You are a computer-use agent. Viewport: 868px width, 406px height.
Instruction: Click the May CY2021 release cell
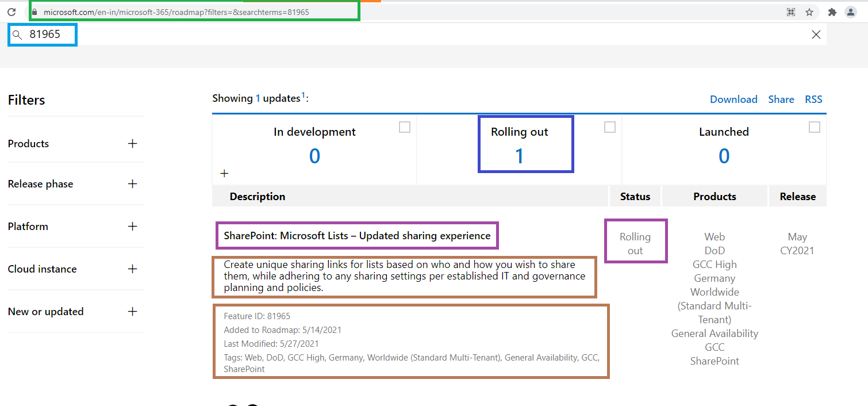coord(797,243)
